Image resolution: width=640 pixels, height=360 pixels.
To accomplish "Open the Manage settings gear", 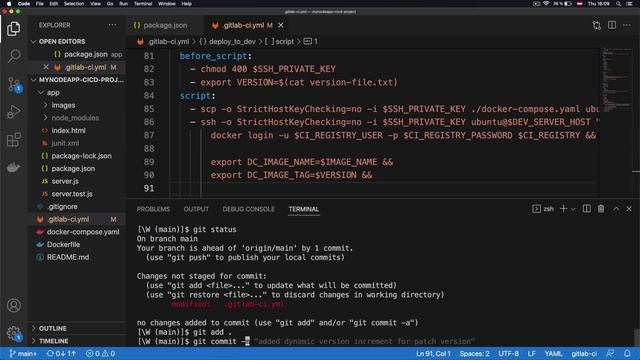I will [x=13, y=333].
